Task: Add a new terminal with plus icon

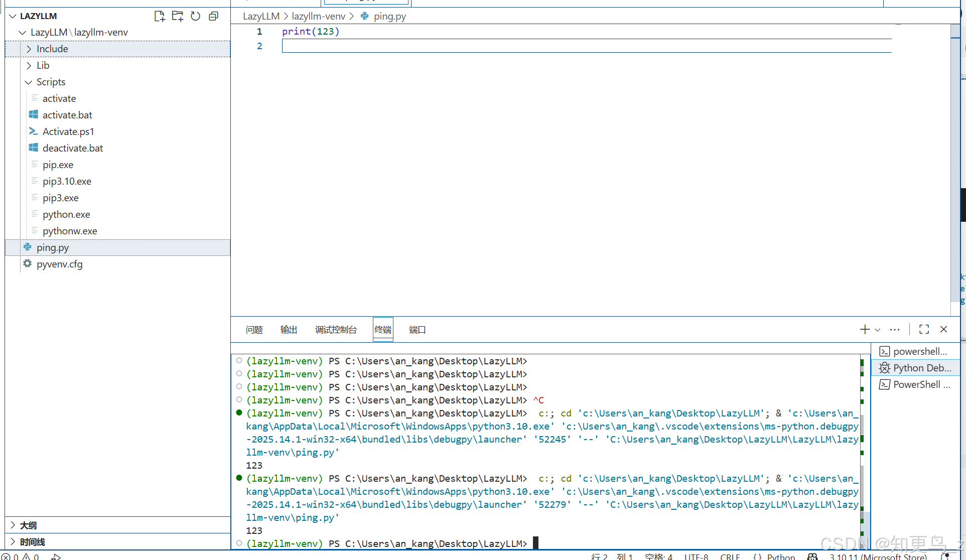Action: click(x=864, y=329)
